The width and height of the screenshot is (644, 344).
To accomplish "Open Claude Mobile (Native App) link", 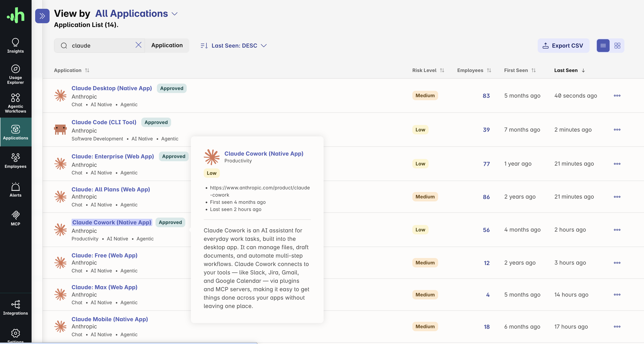I will pos(110,319).
